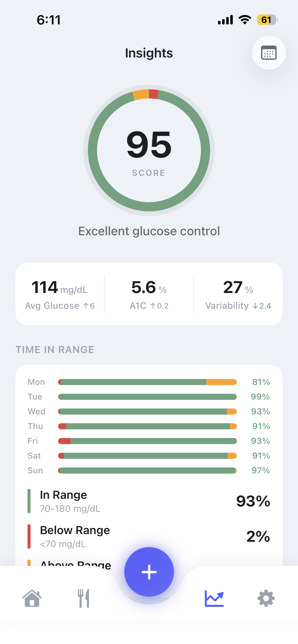Tap the cellular signal bars icon

tap(225, 20)
